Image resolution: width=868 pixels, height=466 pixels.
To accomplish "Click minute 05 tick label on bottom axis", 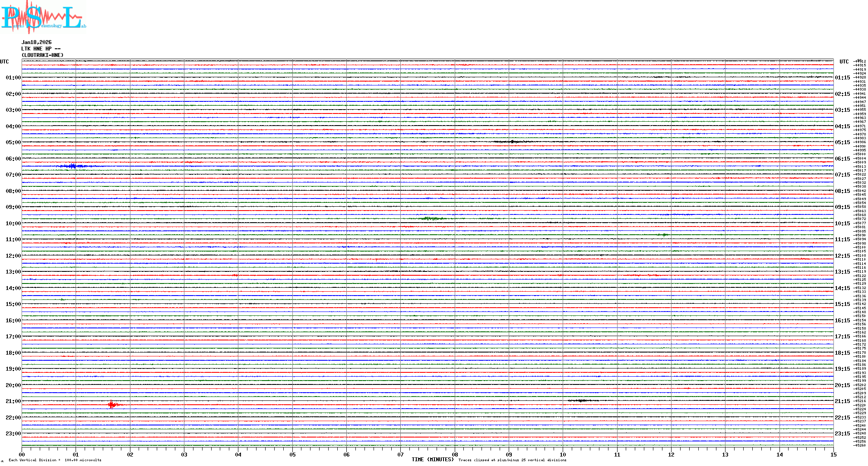I will [x=292, y=454].
